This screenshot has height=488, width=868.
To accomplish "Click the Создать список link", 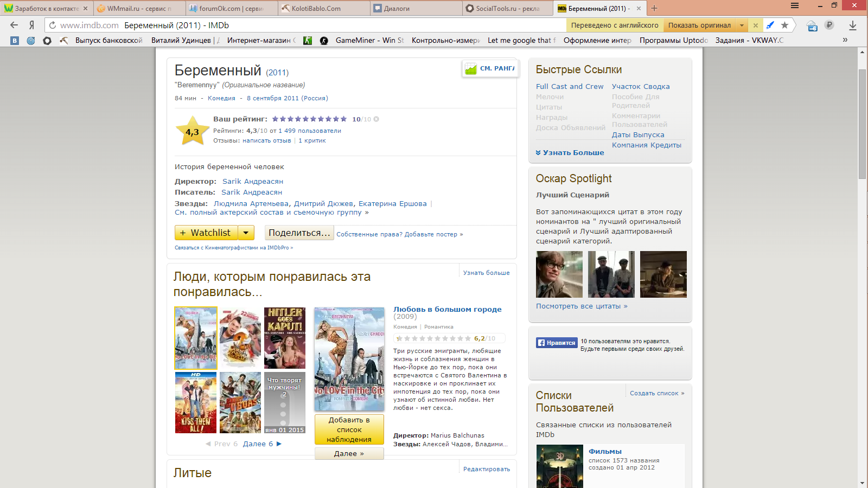I will click(x=657, y=393).
